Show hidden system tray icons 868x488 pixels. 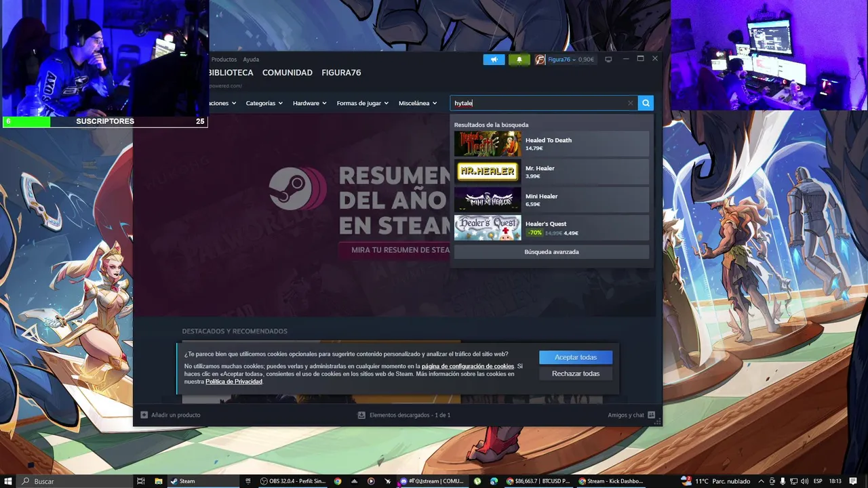[x=761, y=481]
